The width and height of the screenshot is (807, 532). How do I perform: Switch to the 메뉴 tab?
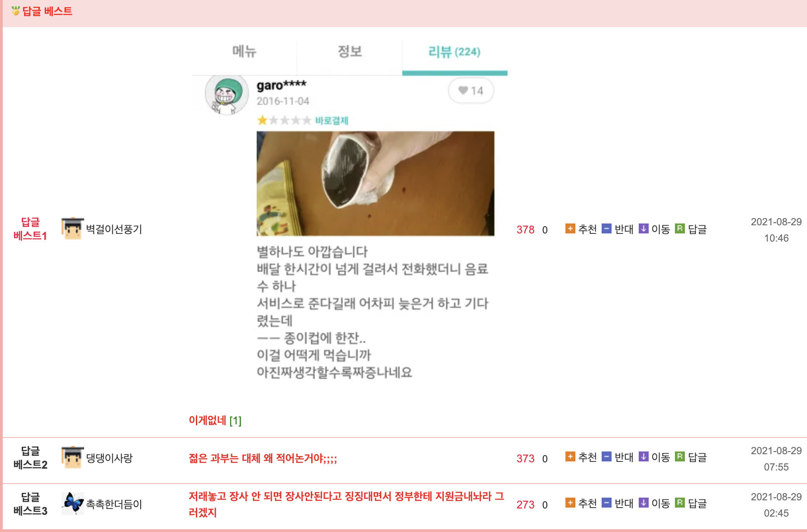tap(244, 52)
